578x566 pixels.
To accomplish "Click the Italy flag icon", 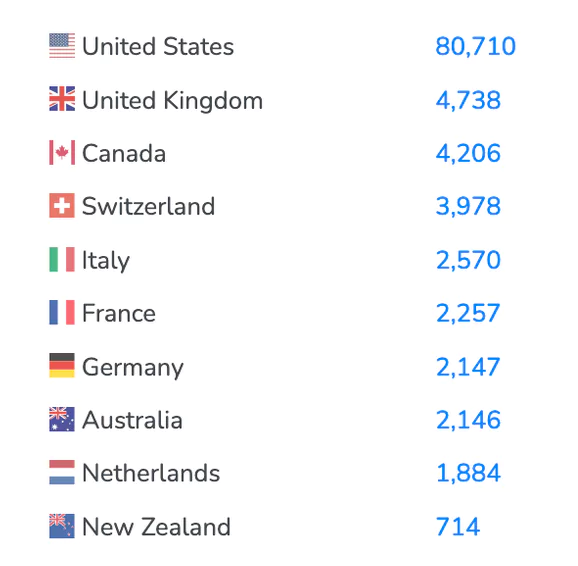I will click(x=62, y=259).
